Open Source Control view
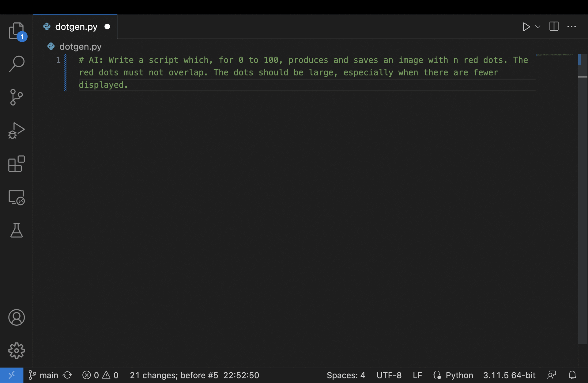588x383 pixels. click(17, 97)
